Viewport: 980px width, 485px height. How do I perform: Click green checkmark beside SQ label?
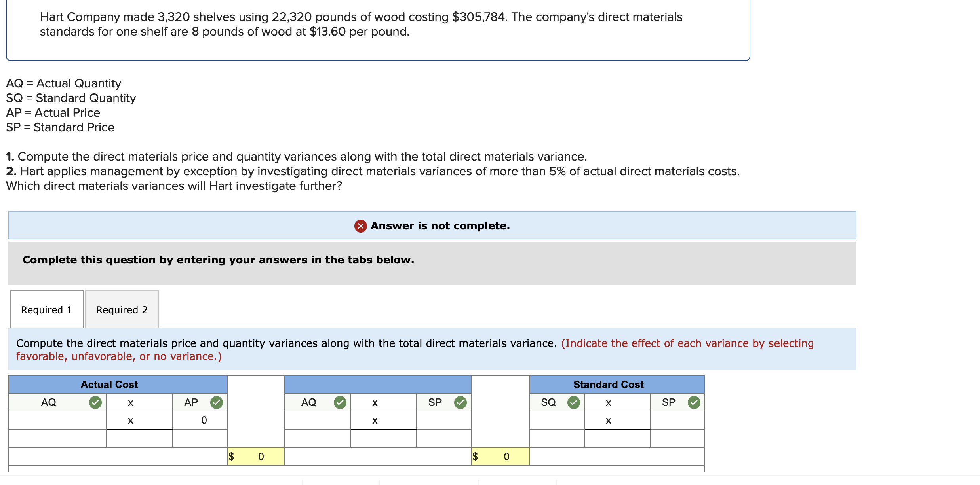(x=573, y=402)
